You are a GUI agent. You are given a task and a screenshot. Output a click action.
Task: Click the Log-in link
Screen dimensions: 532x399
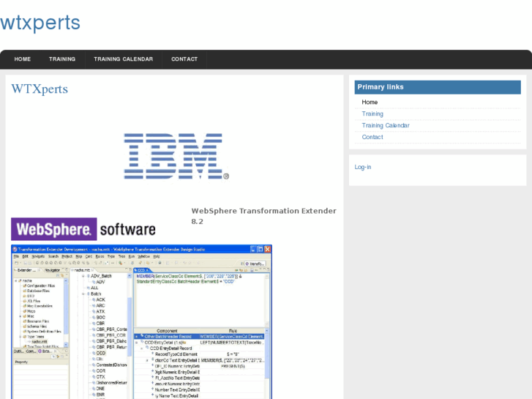coord(363,167)
